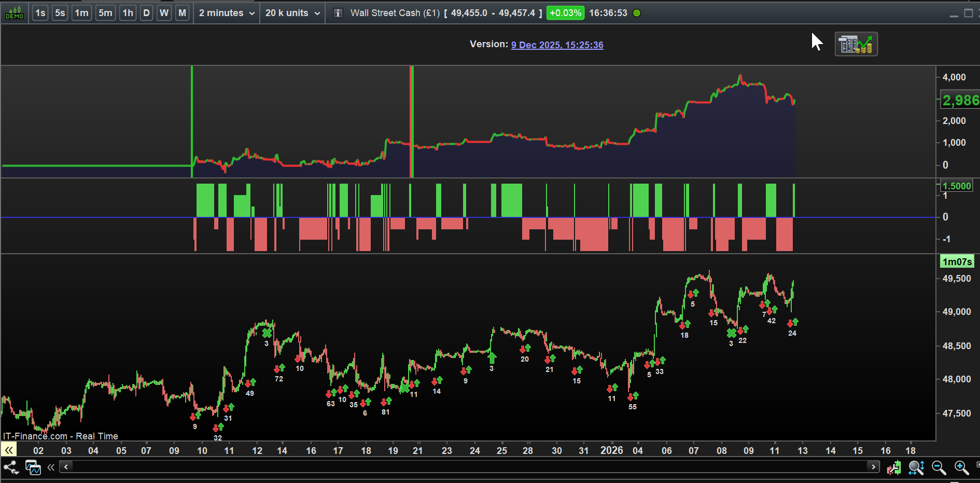Viewport: 980px width, 483px height.
Task: Click the scrollbar right arrow button
Action: [873, 467]
